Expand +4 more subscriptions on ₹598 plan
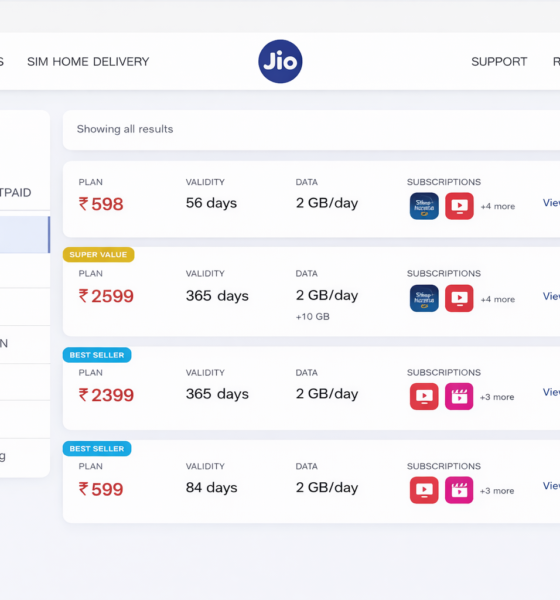This screenshot has height=600, width=560. pos(498,207)
